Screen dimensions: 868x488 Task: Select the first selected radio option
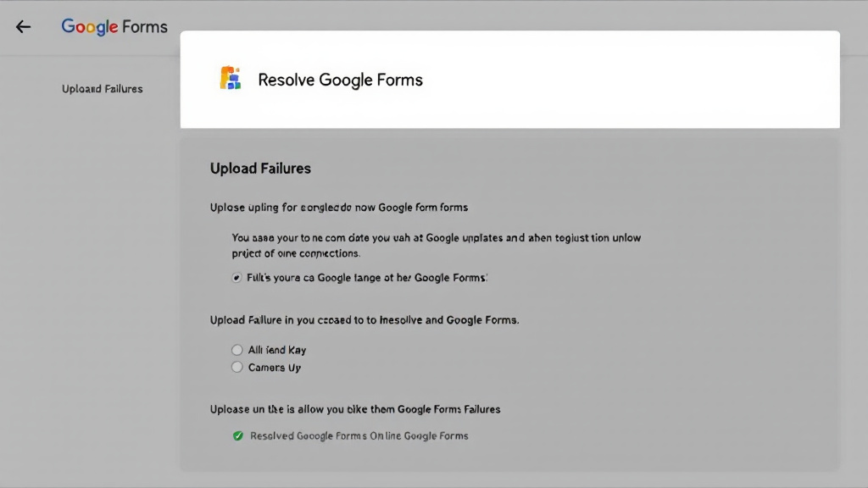click(x=236, y=278)
